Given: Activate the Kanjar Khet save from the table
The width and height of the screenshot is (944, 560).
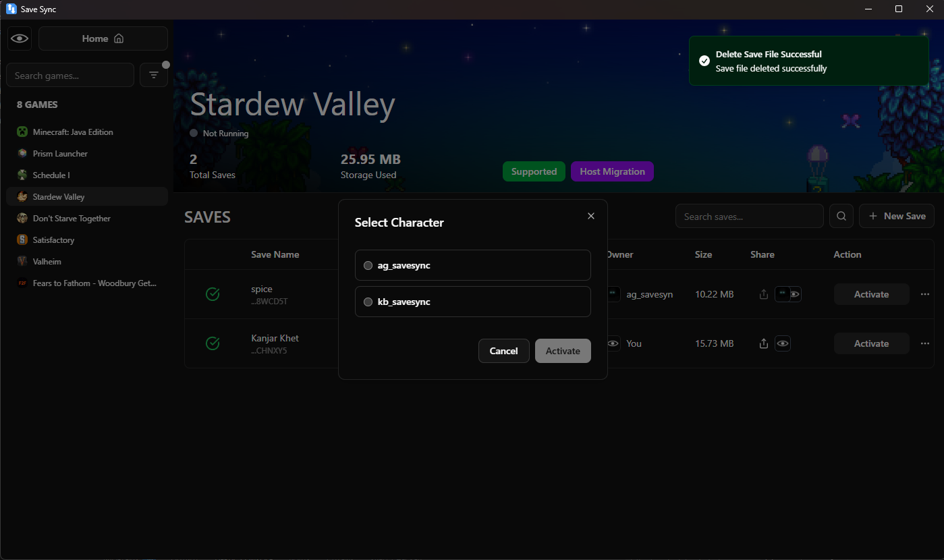Looking at the screenshot, I should coord(872,343).
